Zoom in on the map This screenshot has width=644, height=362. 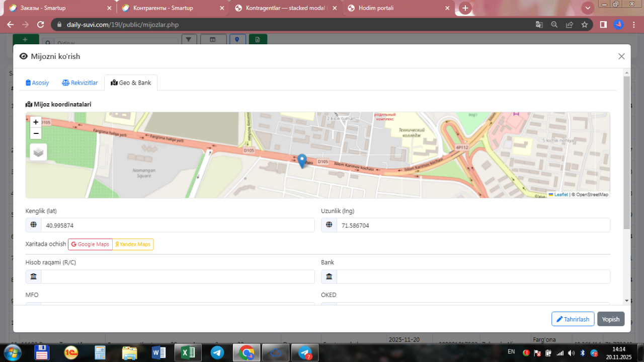click(36, 122)
